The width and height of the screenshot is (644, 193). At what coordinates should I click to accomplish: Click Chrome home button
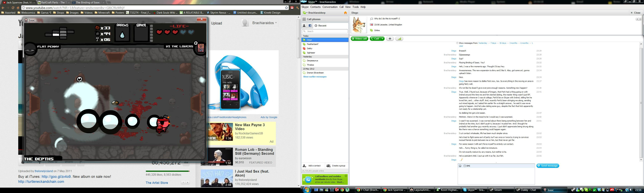(18, 8)
